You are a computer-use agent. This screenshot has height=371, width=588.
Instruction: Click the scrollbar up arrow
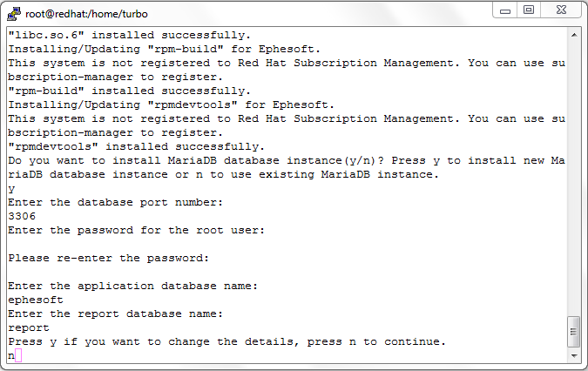[574, 35]
